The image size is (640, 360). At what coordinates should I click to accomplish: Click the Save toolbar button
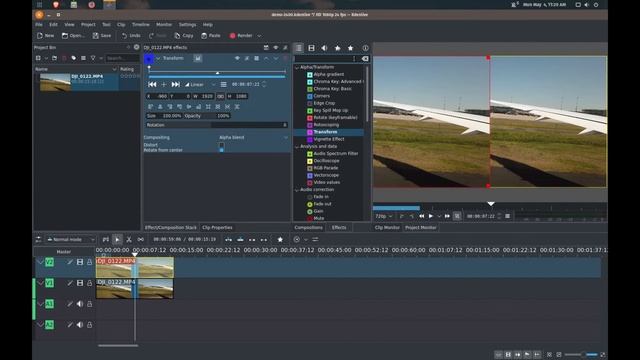102,36
